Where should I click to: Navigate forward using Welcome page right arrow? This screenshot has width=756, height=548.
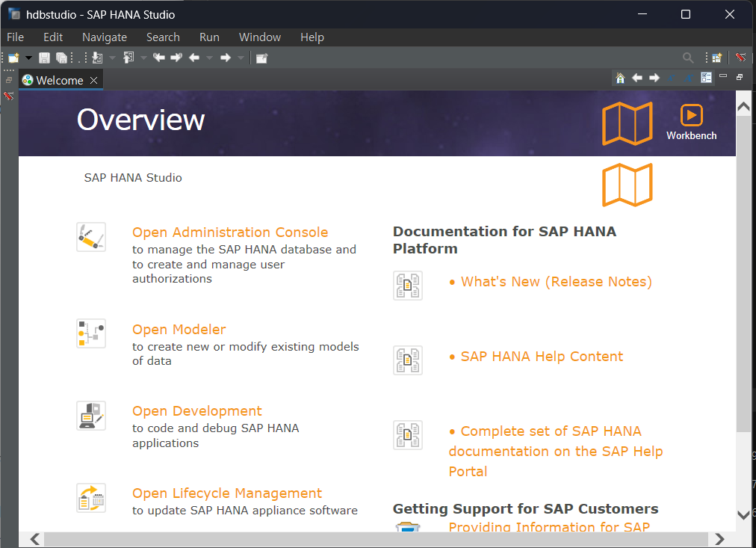(654, 78)
